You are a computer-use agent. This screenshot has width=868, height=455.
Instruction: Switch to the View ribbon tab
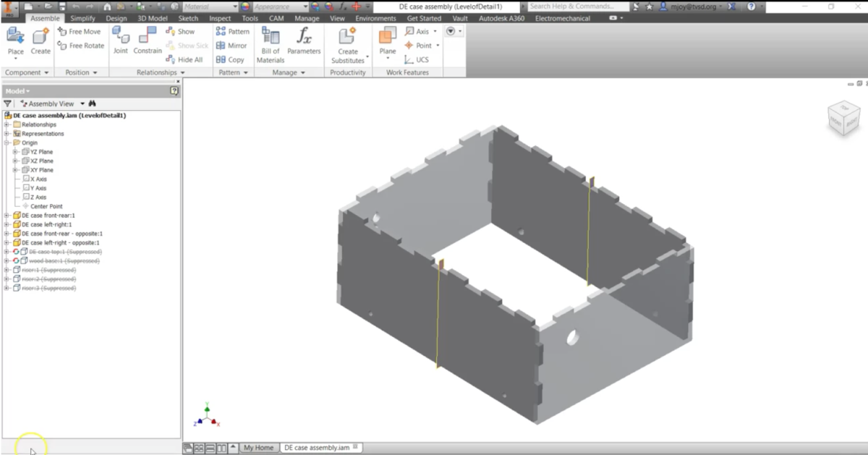click(x=337, y=18)
